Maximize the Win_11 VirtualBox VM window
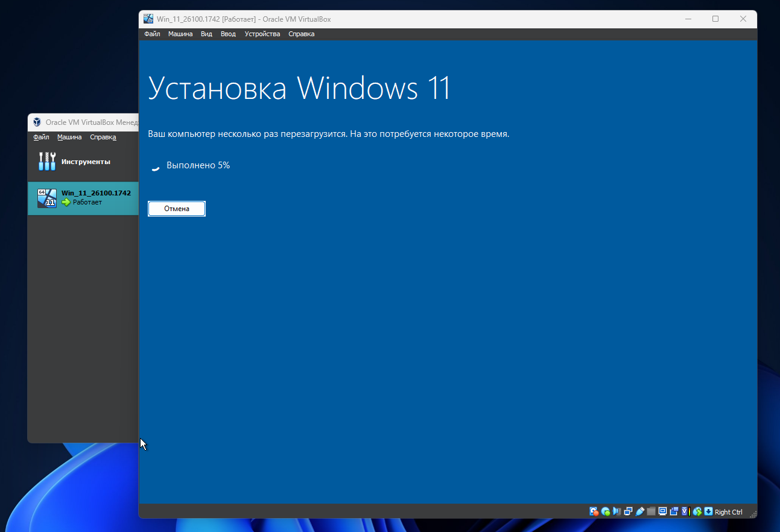The width and height of the screenshot is (780, 532). (715, 19)
